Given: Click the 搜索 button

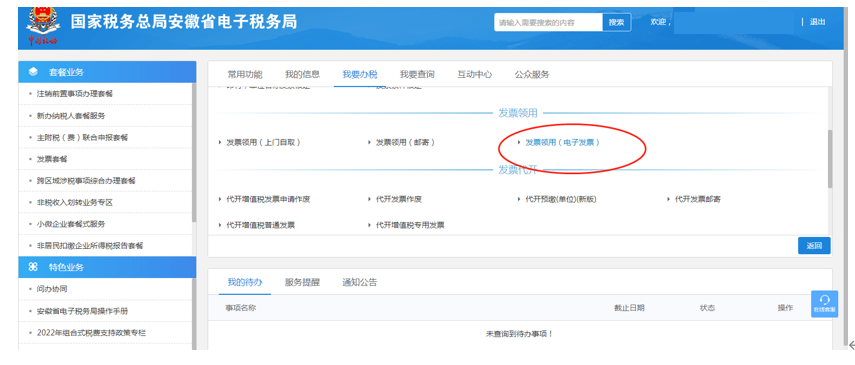Looking at the screenshot, I should coord(617,22).
